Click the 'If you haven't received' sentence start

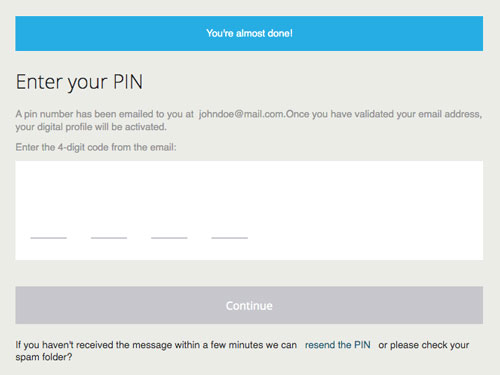pyautogui.click(x=65, y=345)
